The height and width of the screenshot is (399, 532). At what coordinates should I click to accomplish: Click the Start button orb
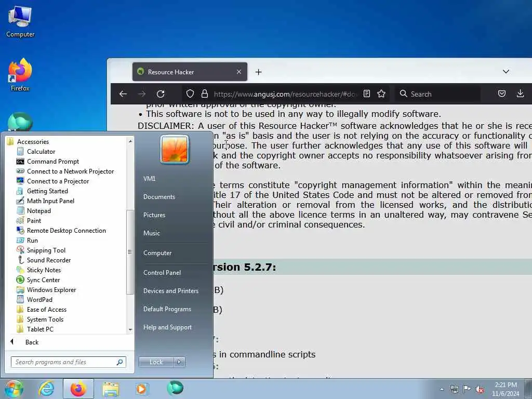tap(14, 389)
